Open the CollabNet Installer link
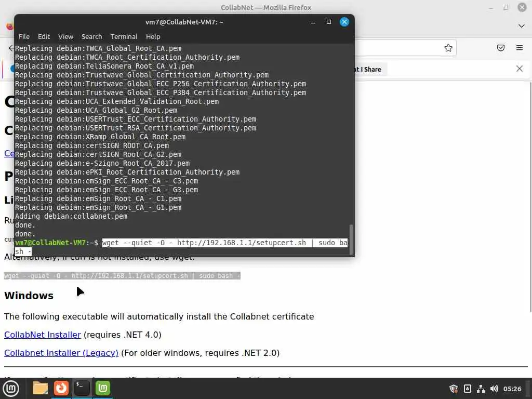The image size is (532, 399). point(43,335)
